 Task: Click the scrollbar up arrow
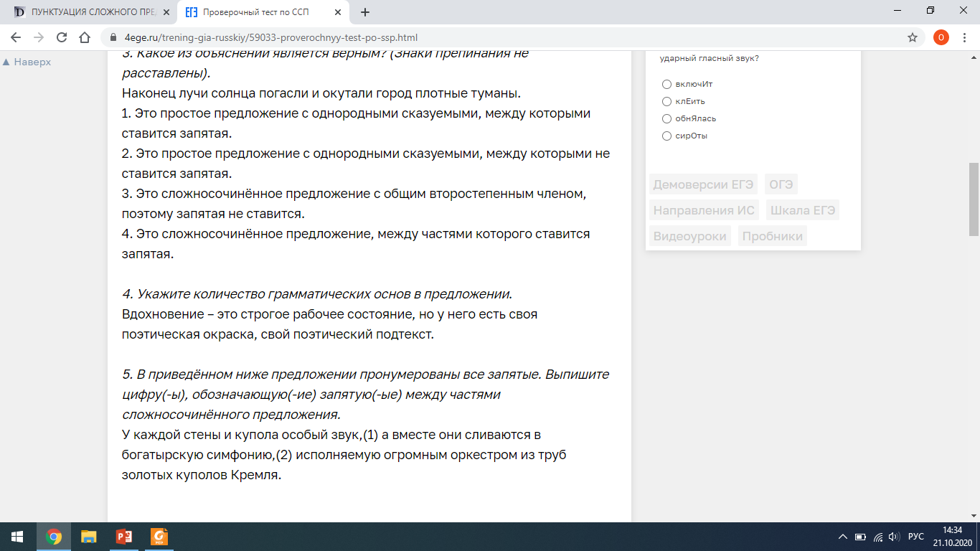click(x=974, y=56)
